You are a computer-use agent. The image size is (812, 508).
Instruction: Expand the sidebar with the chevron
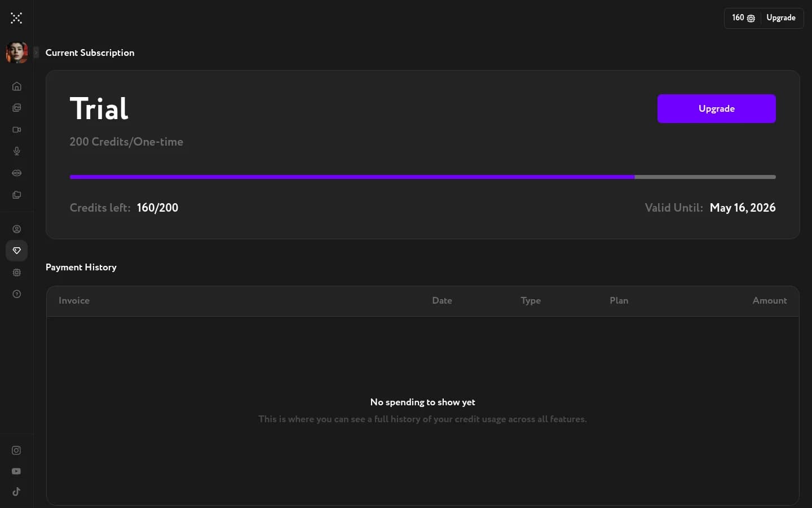(x=36, y=52)
